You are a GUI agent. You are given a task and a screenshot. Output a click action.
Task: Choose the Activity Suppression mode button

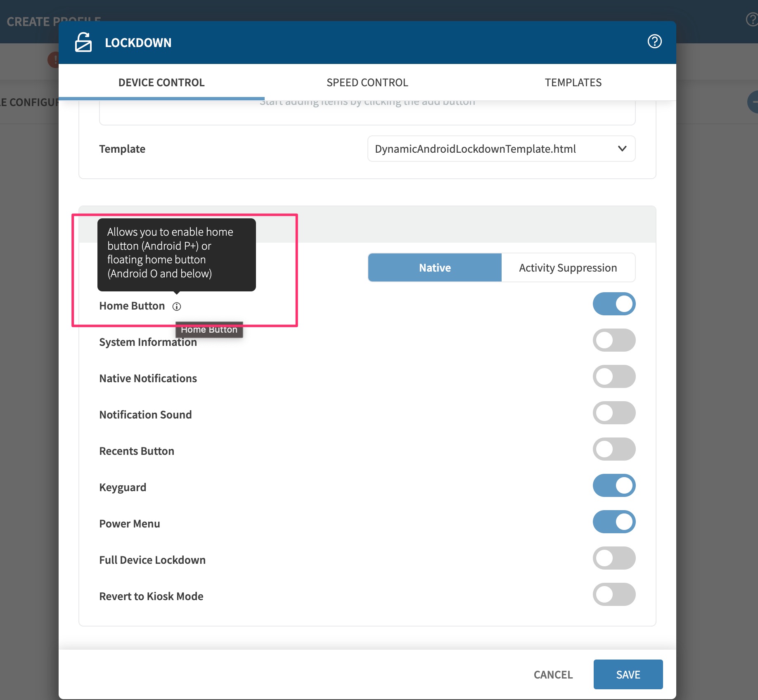(x=568, y=268)
